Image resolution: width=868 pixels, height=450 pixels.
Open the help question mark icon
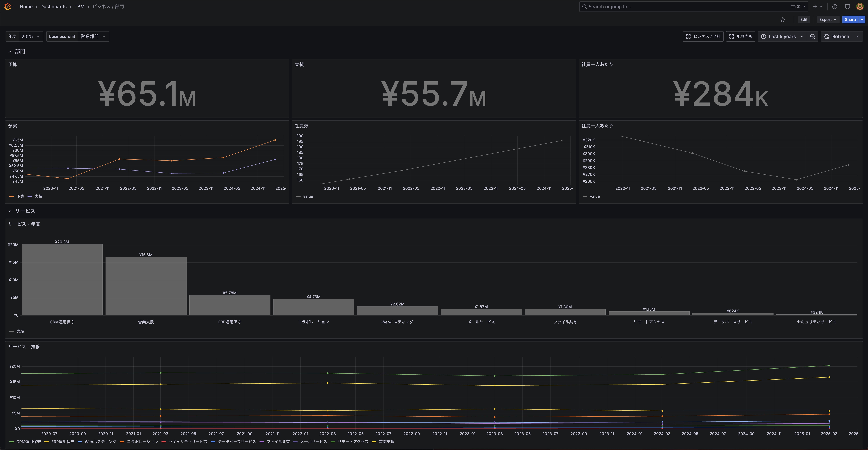coord(835,6)
